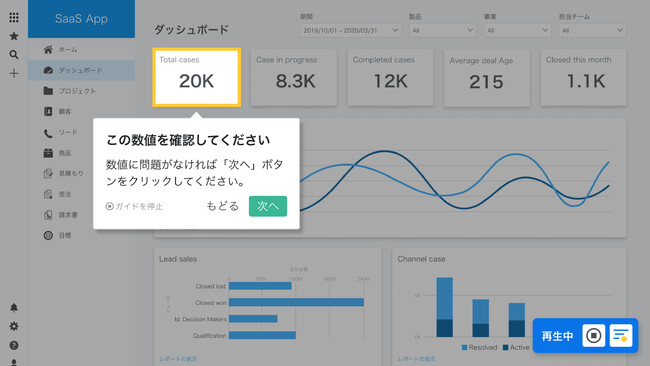The image size is (650, 366).
Task: Click the SaaS App logo header
Action: tap(81, 19)
